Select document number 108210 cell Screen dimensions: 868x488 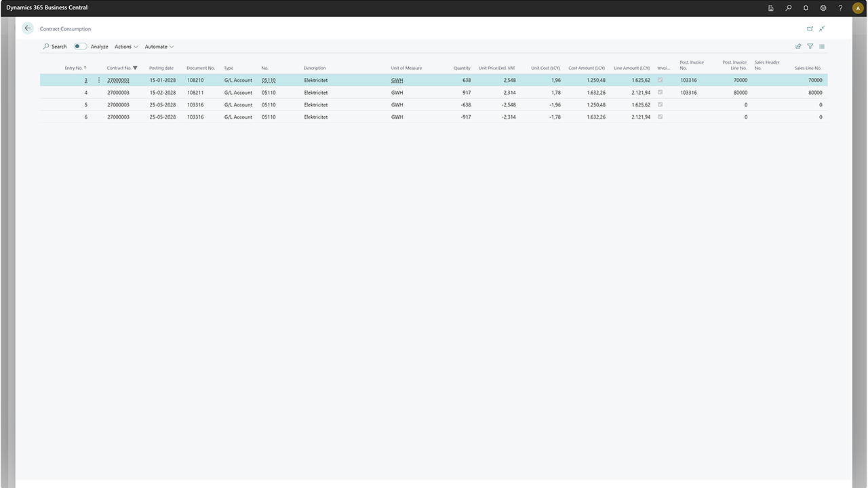point(195,80)
